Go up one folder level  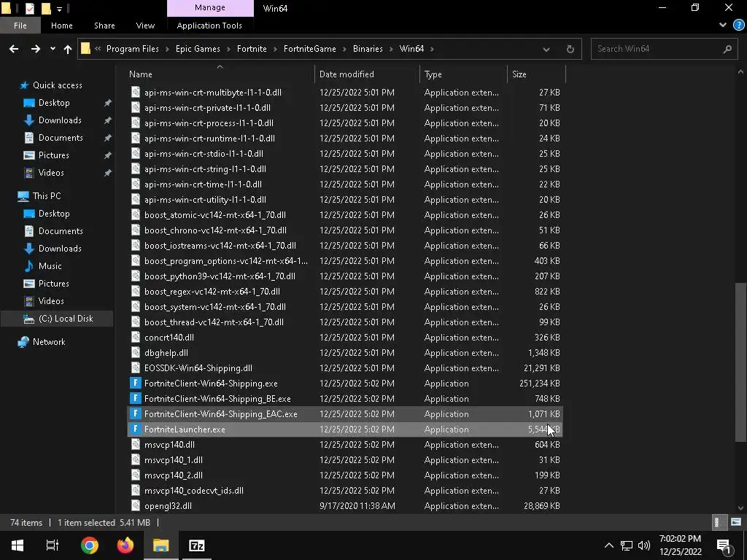point(68,49)
